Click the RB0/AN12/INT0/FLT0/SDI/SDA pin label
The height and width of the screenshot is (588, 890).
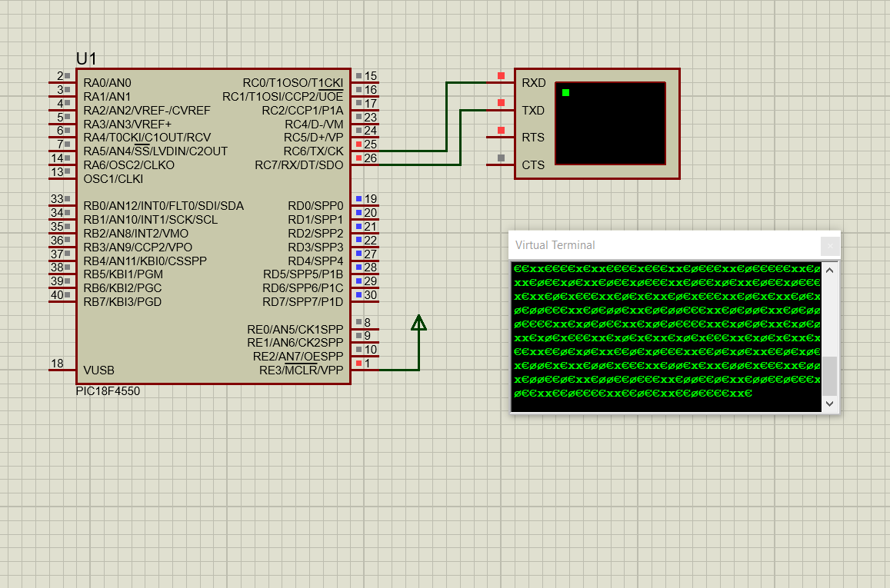pos(164,206)
